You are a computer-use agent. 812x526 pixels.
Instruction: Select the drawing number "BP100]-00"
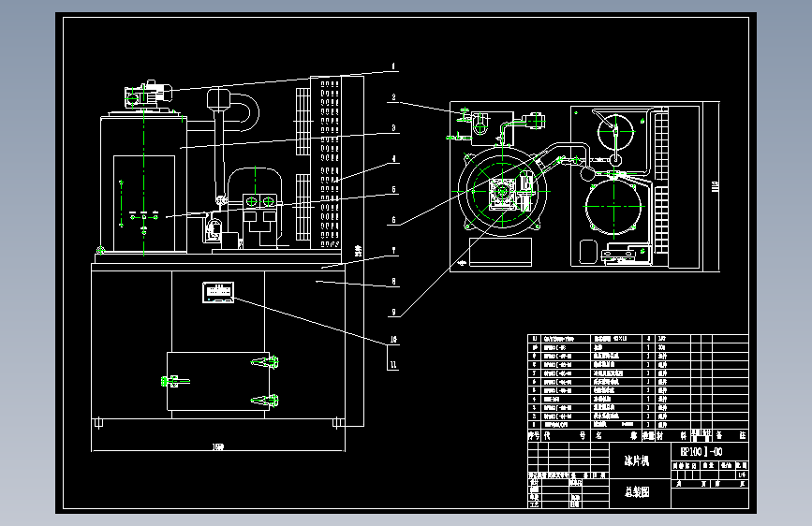(x=701, y=451)
